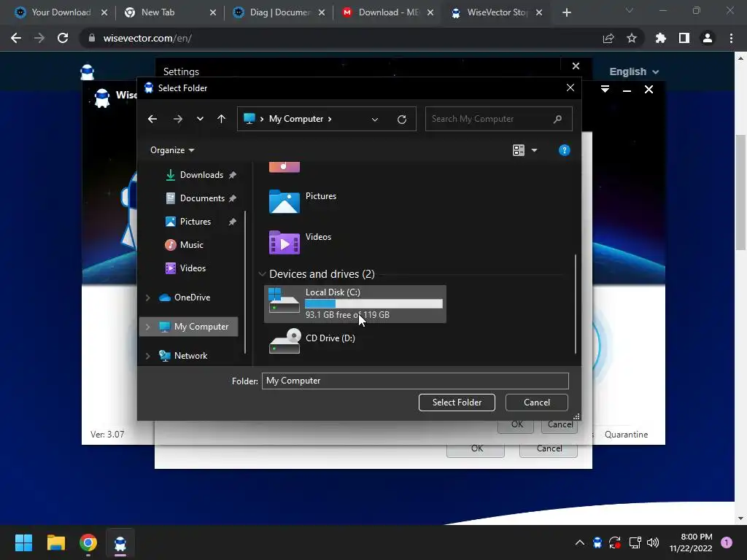
Task: Go back in Chrome
Action: (x=16, y=38)
